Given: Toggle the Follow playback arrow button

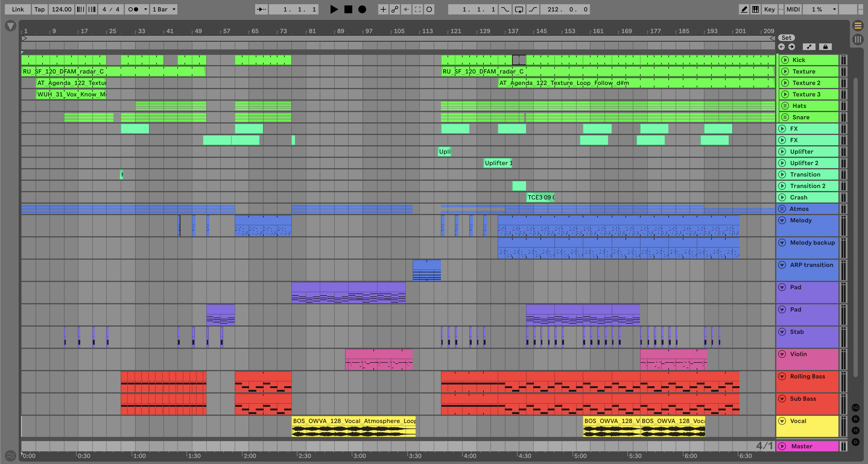Looking at the screenshot, I should pos(261,9).
